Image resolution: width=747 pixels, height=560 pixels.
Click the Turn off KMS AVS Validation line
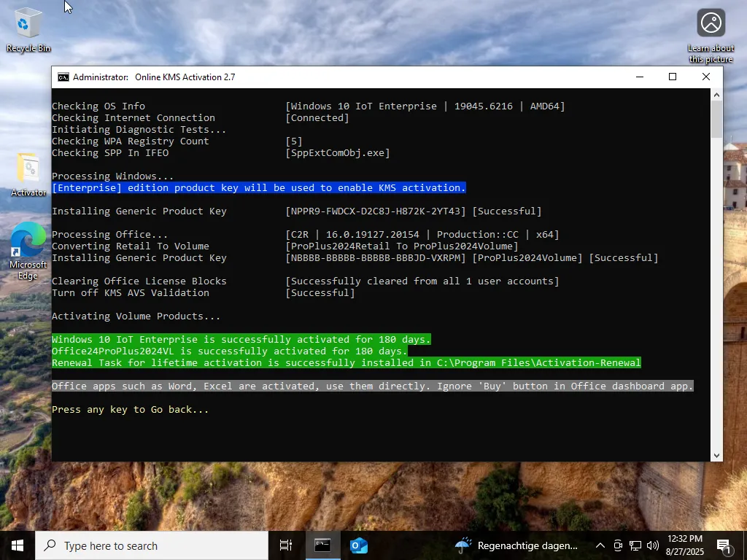(x=204, y=293)
